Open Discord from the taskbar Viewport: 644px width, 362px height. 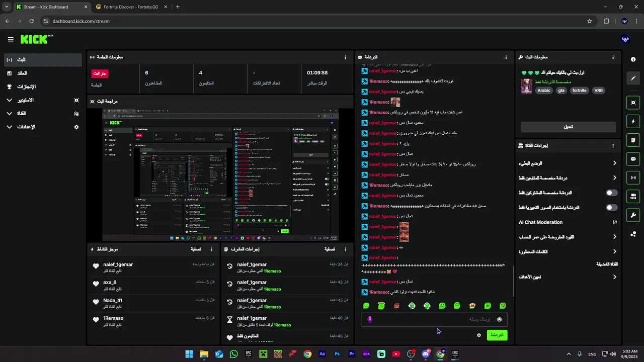coord(426,354)
